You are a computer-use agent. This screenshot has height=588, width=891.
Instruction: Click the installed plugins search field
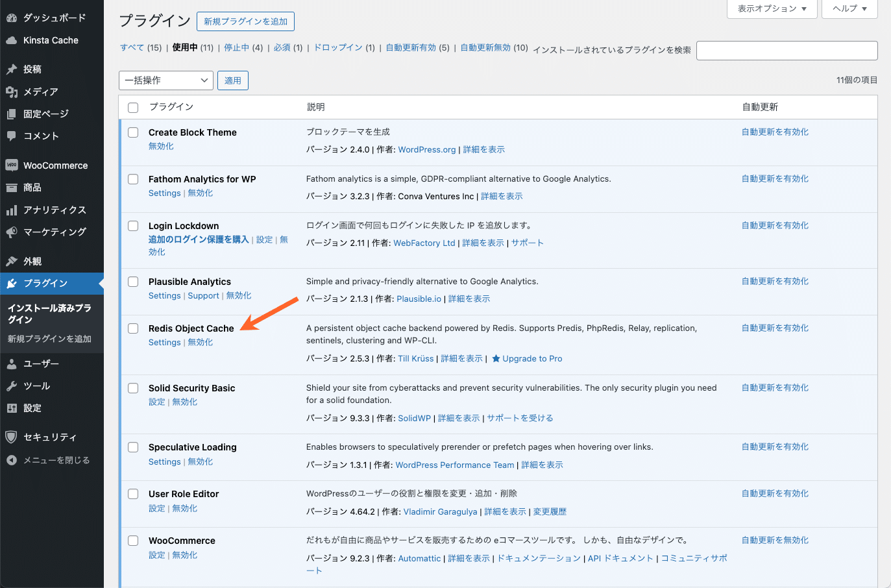(x=787, y=51)
